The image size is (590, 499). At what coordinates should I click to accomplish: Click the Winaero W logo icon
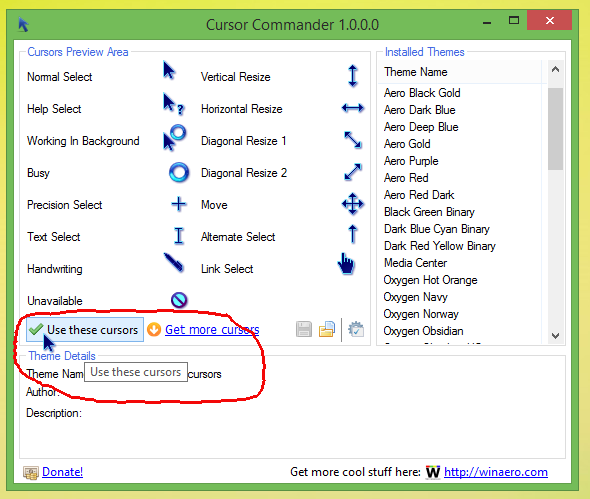[x=433, y=472]
